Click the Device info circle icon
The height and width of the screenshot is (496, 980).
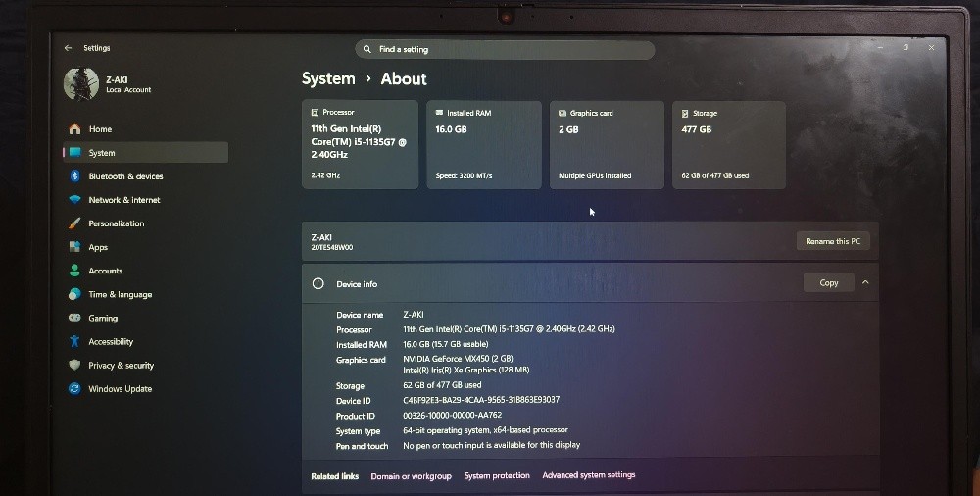click(x=318, y=283)
